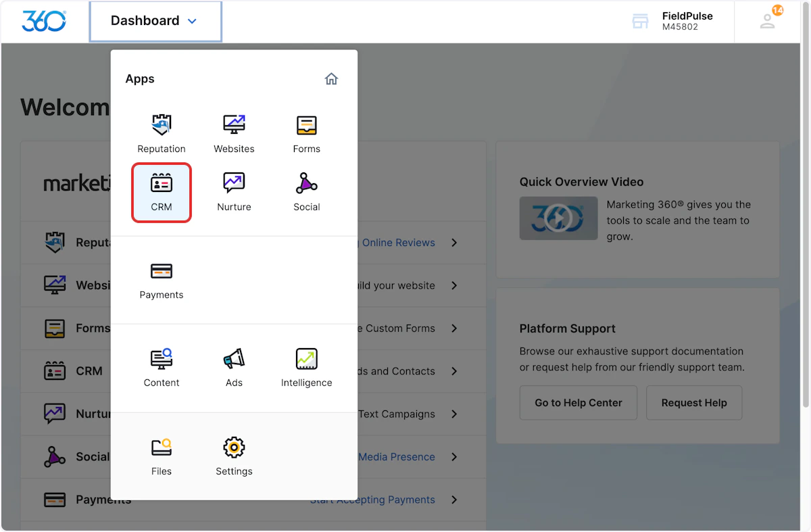Expand the Online Reviews row chevron
Viewport: 811px width, 532px height.
454,243
